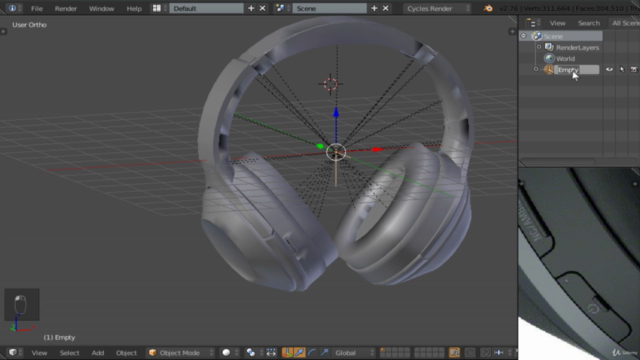Click the first active scene layer button
The height and width of the screenshot is (360, 640).
[382, 350]
